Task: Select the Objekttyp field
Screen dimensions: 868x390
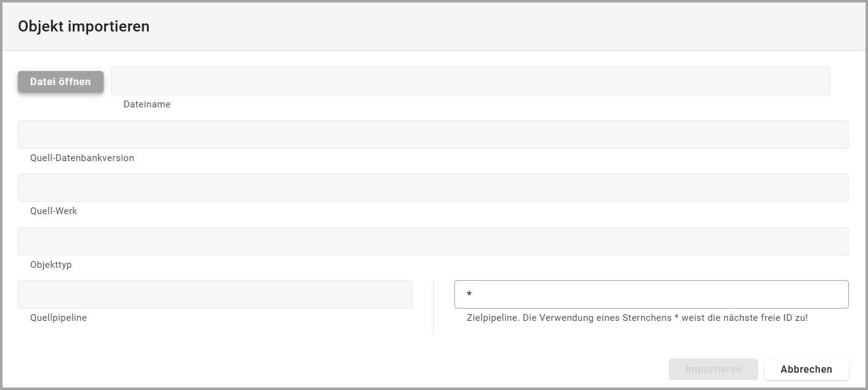Action: pyautogui.click(x=433, y=241)
